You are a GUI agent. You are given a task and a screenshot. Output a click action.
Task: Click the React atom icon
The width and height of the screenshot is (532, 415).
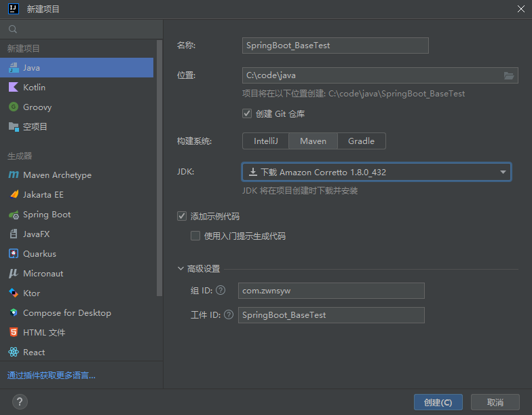[x=14, y=352]
